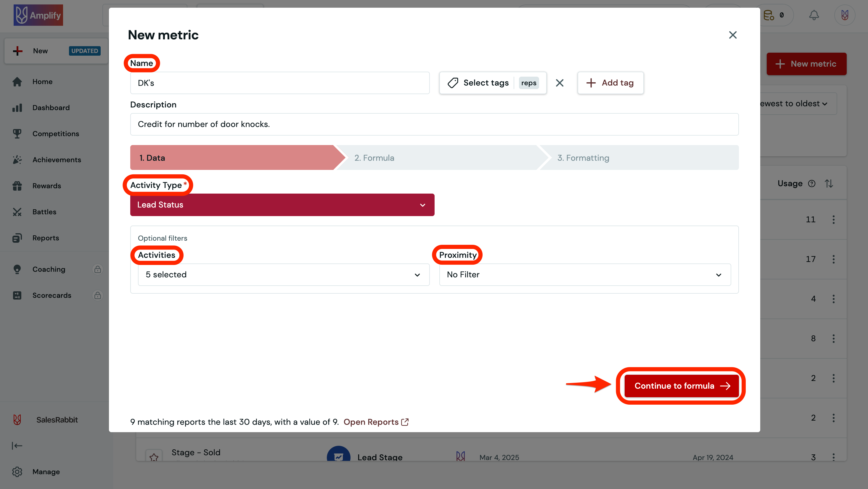
Task: Open the Competitions section
Action: [x=56, y=133]
